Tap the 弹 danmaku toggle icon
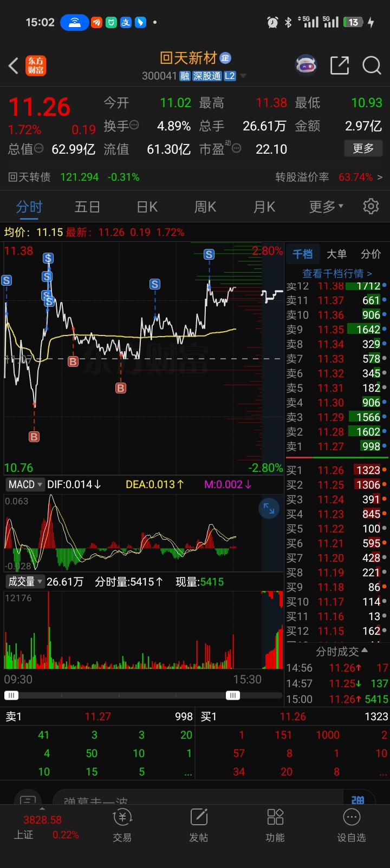Image resolution: width=390 pixels, height=868 pixels. (357, 799)
